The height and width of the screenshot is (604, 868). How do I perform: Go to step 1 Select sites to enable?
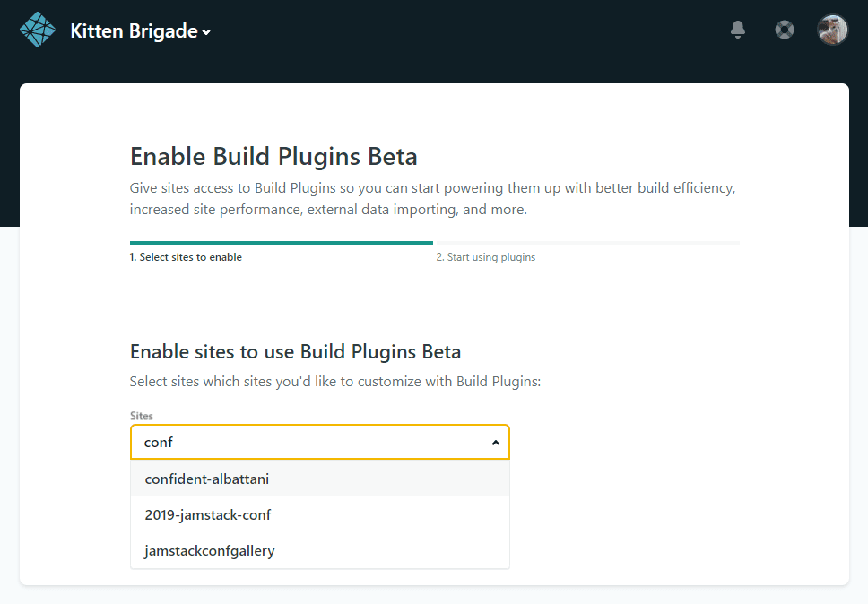(186, 257)
